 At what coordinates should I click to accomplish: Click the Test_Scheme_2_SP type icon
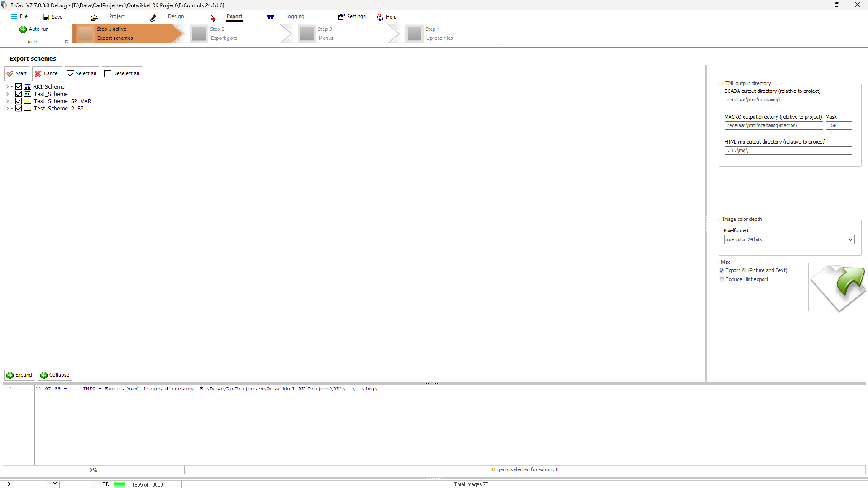(x=28, y=109)
